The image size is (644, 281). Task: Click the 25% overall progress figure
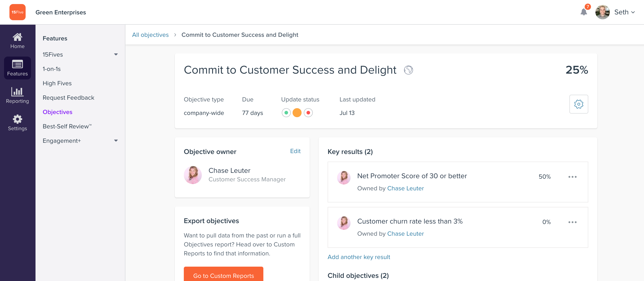577,70
